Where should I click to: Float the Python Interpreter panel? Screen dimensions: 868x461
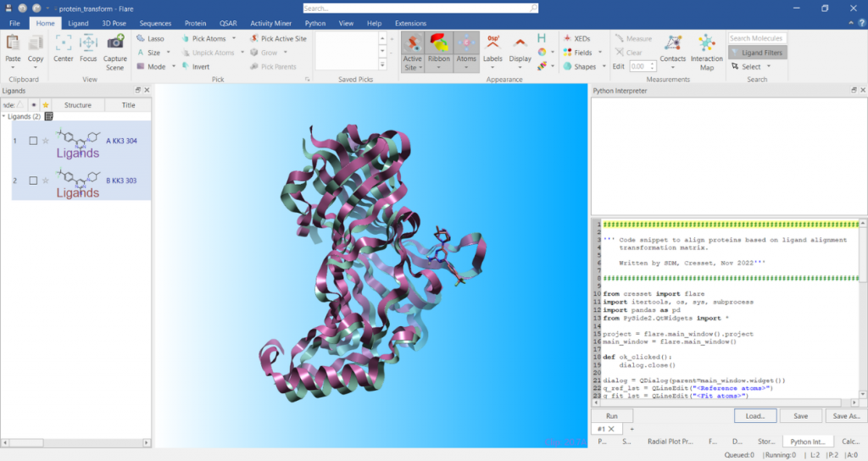pos(854,90)
